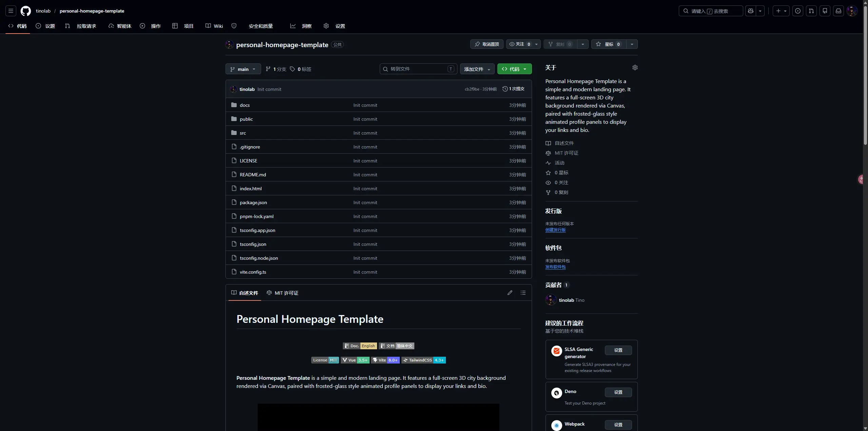The width and height of the screenshot is (868, 431).
Task: Open the 1 次提交 commits link
Action: pyautogui.click(x=513, y=89)
